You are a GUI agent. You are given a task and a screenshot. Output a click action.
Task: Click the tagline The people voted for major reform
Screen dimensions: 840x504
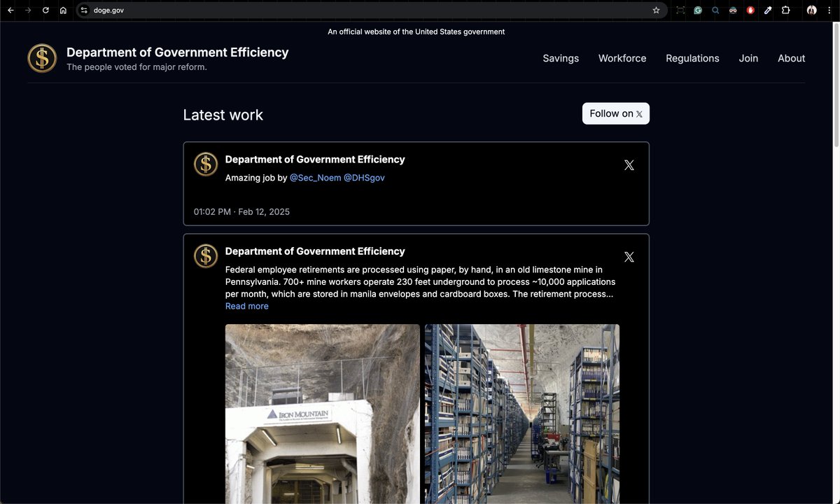[x=136, y=67]
